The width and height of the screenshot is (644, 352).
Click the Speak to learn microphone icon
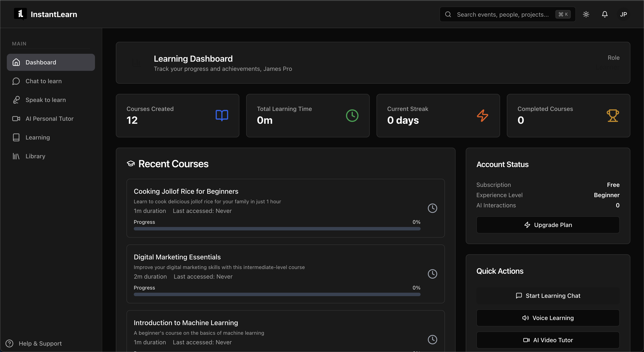[x=16, y=100]
